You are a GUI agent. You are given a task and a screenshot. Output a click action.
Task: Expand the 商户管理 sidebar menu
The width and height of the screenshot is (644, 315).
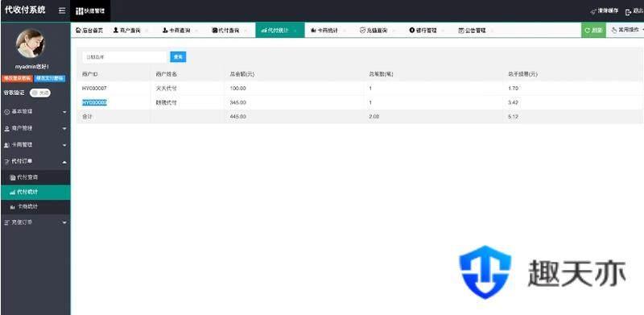(35, 128)
